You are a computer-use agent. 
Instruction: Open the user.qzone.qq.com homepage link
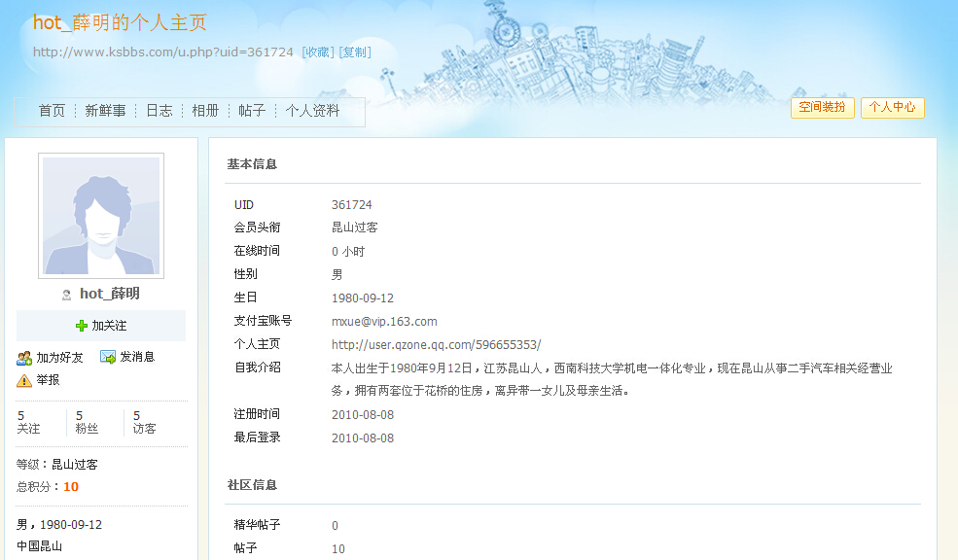coord(436,345)
